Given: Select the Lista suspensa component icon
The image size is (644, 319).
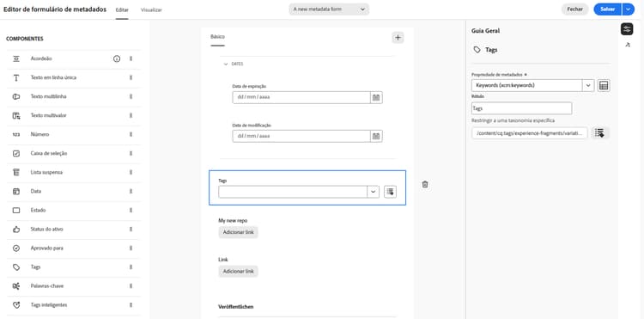Looking at the screenshot, I should pos(16,172).
